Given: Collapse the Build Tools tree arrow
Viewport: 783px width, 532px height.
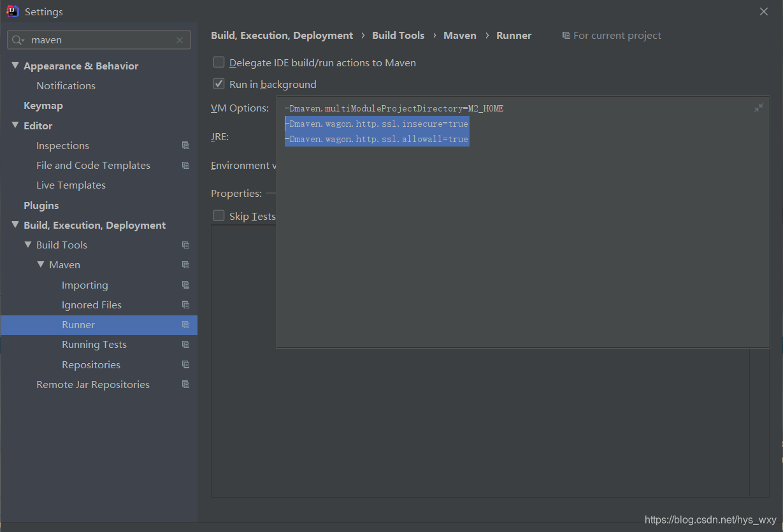Looking at the screenshot, I should click(28, 245).
